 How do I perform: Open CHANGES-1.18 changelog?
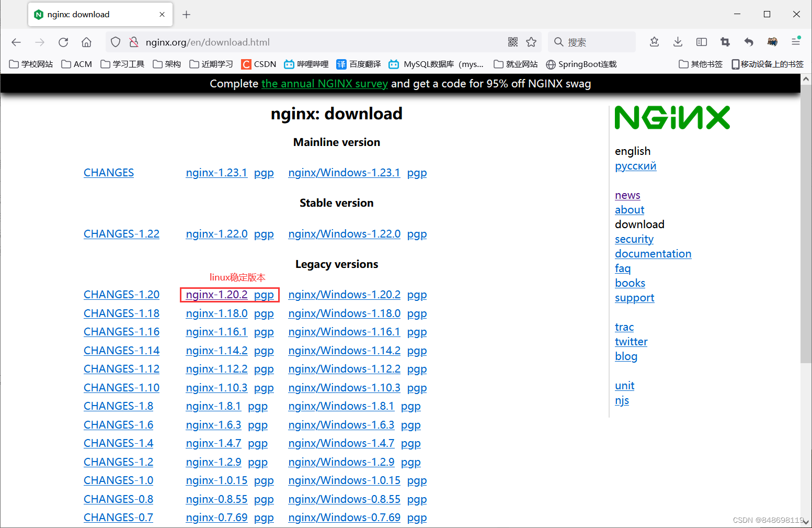tap(121, 313)
